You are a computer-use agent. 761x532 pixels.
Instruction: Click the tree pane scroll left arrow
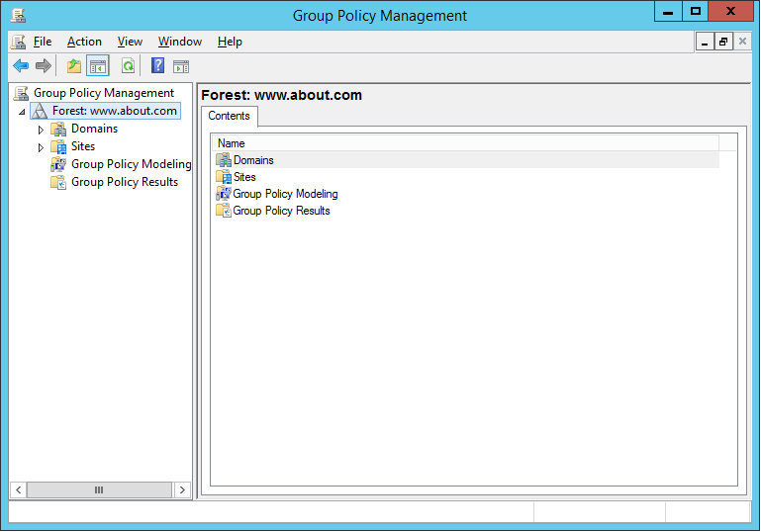coord(19,489)
